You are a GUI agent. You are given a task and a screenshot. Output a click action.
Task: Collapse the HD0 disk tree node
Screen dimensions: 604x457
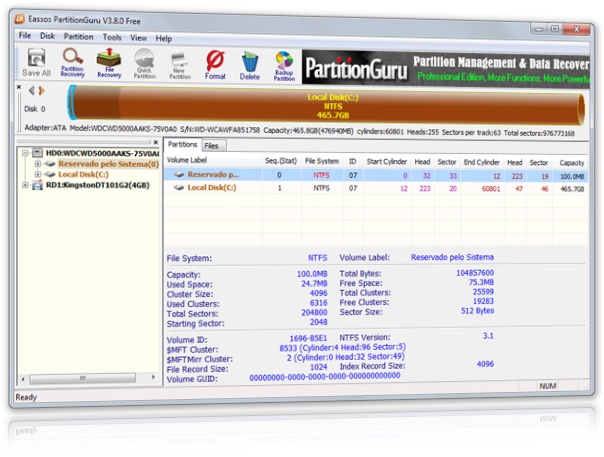pyautogui.click(x=25, y=153)
